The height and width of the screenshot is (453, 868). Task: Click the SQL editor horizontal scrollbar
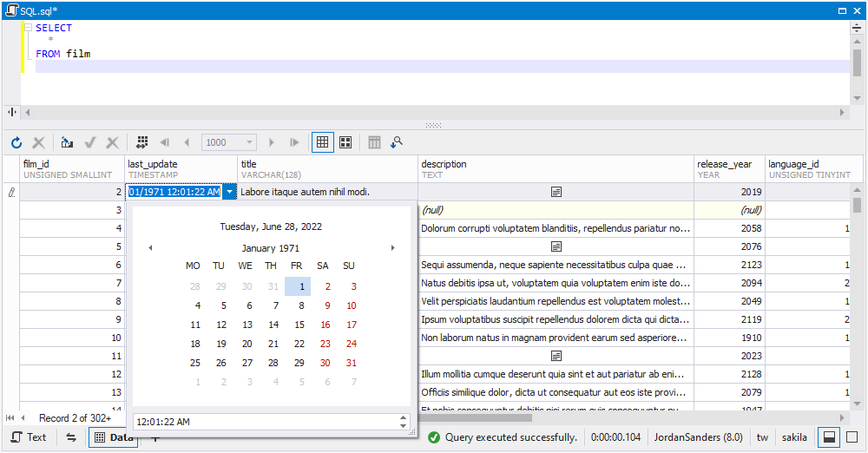tap(435, 112)
